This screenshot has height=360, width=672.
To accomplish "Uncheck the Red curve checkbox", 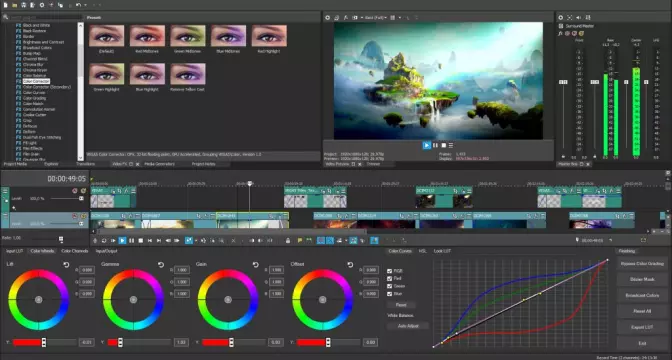I will (390, 279).
